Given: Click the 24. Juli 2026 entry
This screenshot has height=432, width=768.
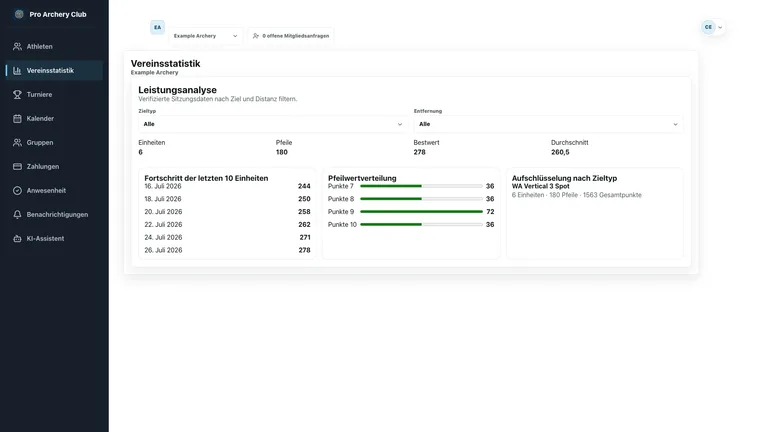Looking at the screenshot, I should pyautogui.click(x=227, y=237).
